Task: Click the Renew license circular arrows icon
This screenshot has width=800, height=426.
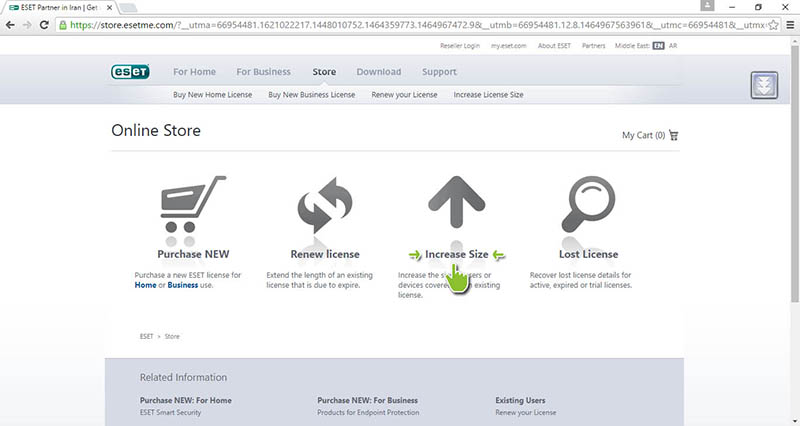Action: click(325, 205)
